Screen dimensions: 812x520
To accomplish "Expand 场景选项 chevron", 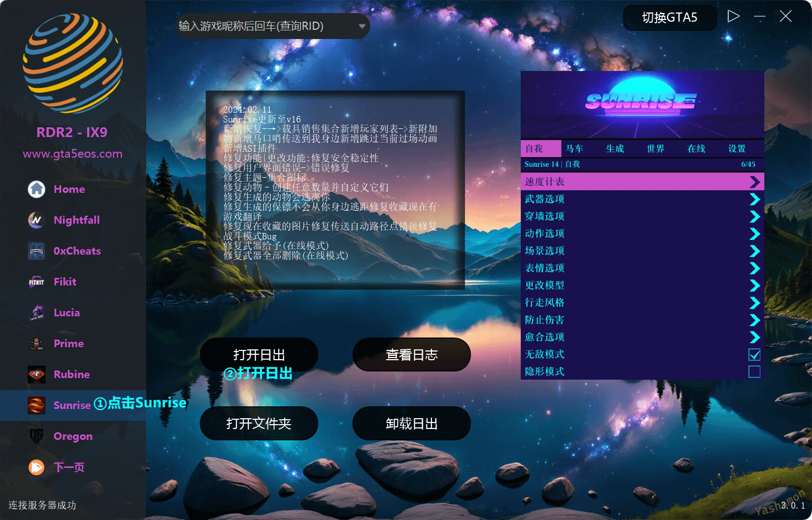I will point(755,251).
